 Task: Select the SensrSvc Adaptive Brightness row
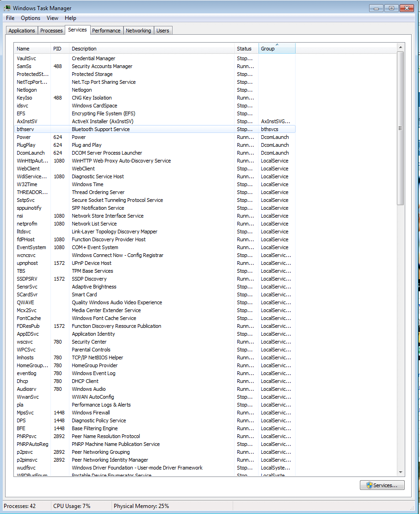pos(155,287)
